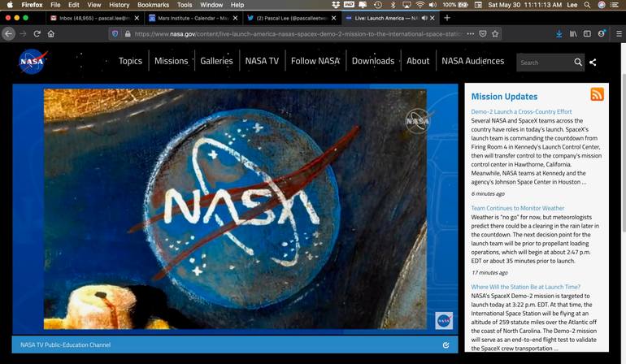This screenshot has width=626, height=364.
Task: Open Spotlight search in menu bar
Action: 587,5
